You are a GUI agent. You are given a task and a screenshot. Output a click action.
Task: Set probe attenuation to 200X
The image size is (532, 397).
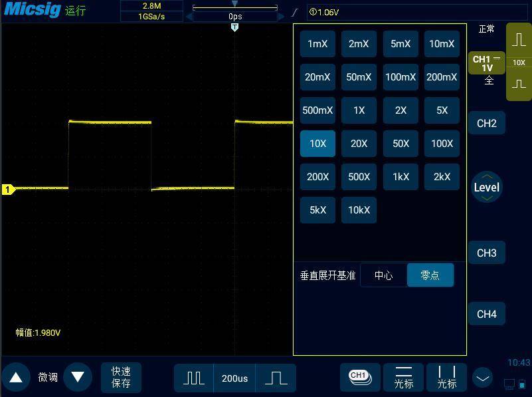[x=317, y=177]
